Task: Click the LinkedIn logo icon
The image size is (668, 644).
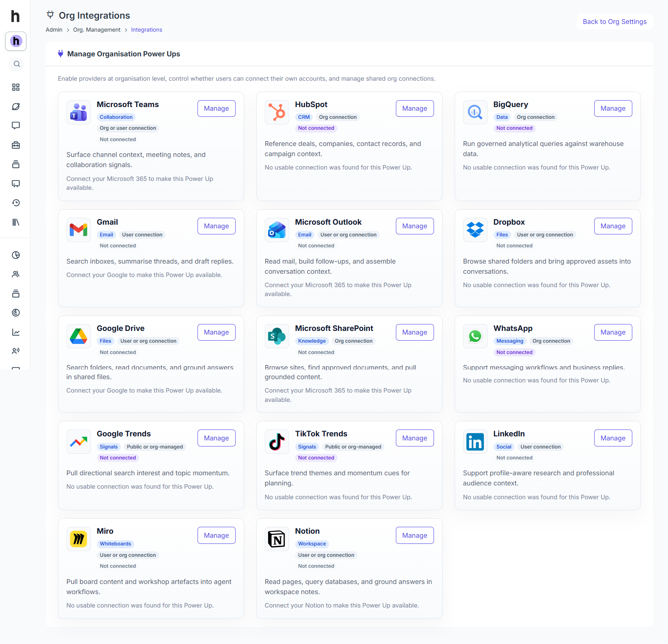Action: tap(475, 442)
